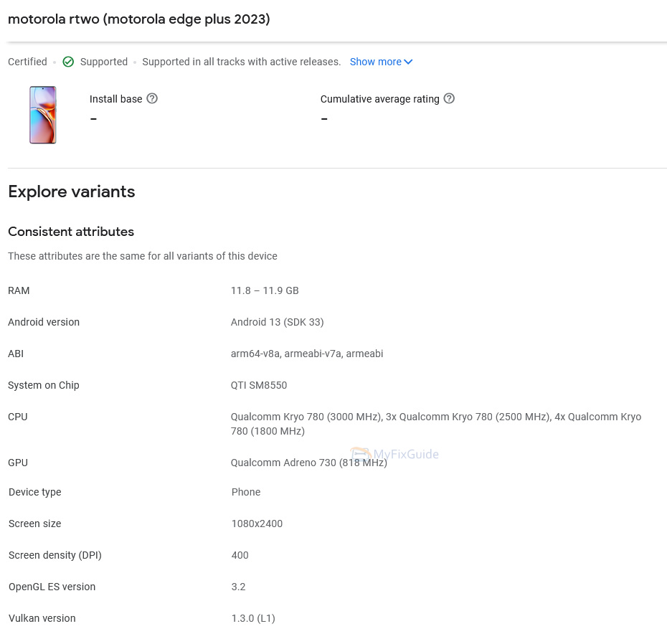Viewport: 667px width, 644px height.
Task: Expand details with the Show more chevron
Action: tap(408, 62)
